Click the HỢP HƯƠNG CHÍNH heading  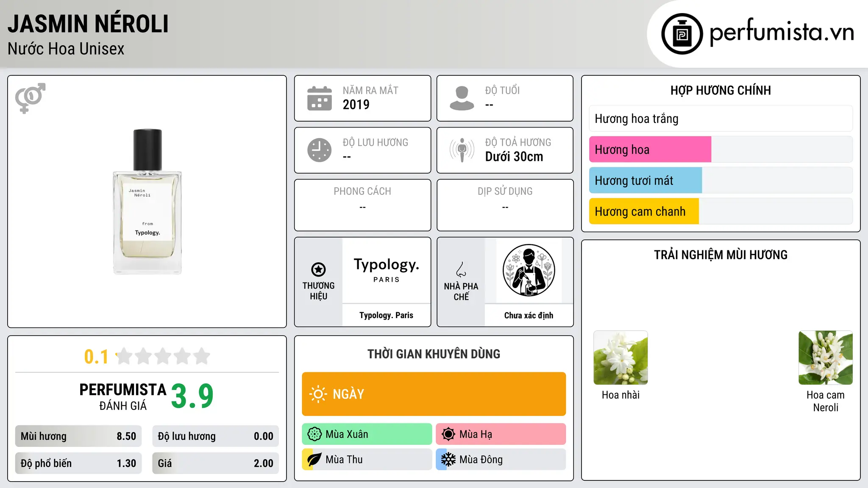[x=721, y=90]
